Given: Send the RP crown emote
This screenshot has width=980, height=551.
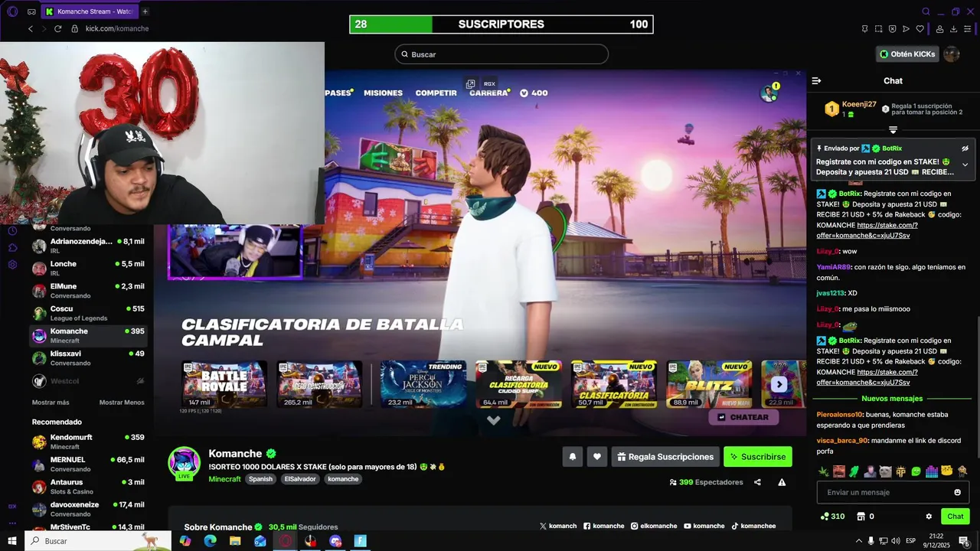Looking at the screenshot, I should point(901,471).
